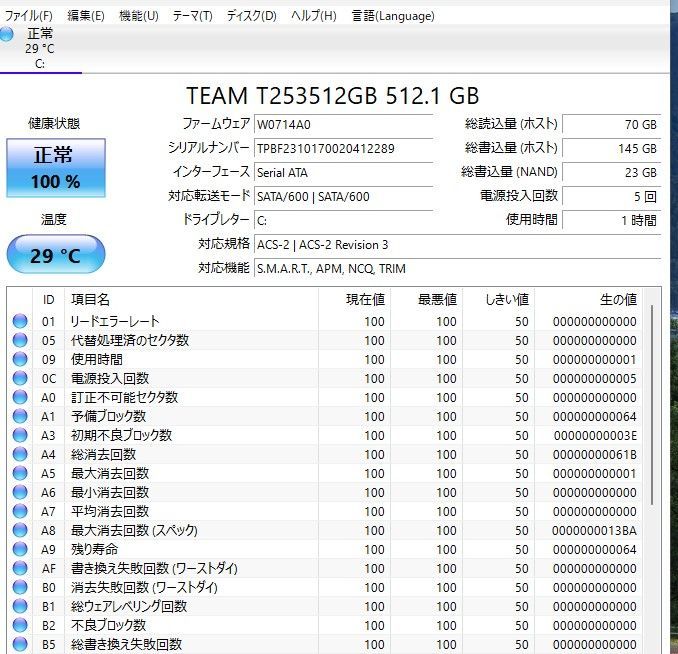This screenshot has width=678, height=654.
Task: Open the 編集(E) menu
Action: pos(86,16)
